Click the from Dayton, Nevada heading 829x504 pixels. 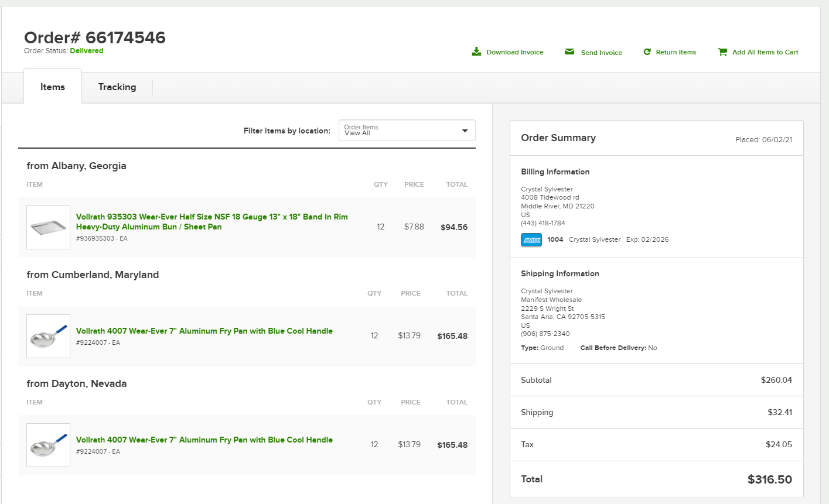[77, 383]
